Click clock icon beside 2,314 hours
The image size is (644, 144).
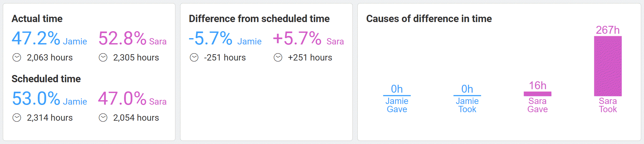(17, 118)
